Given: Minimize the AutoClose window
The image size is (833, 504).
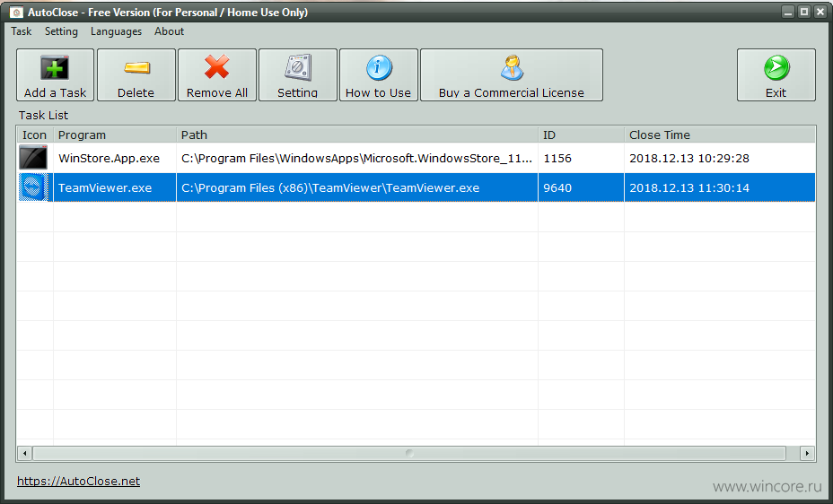Looking at the screenshot, I should [788, 12].
